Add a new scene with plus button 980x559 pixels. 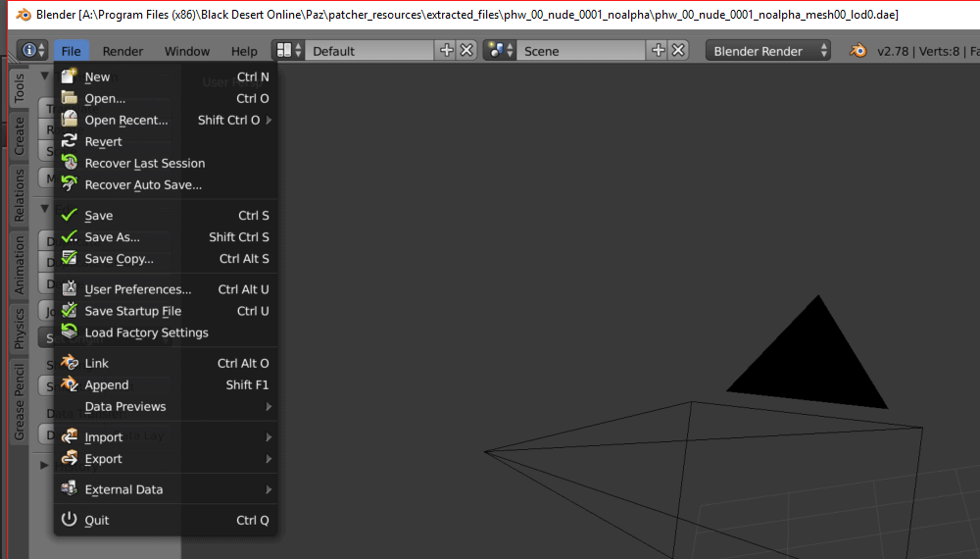(x=659, y=51)
